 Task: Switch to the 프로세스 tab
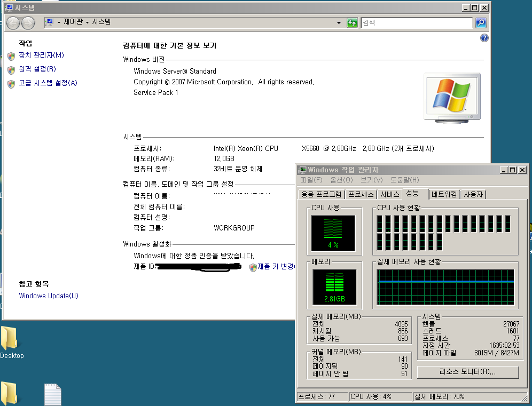pyautogui.click(x=361, y=195)
